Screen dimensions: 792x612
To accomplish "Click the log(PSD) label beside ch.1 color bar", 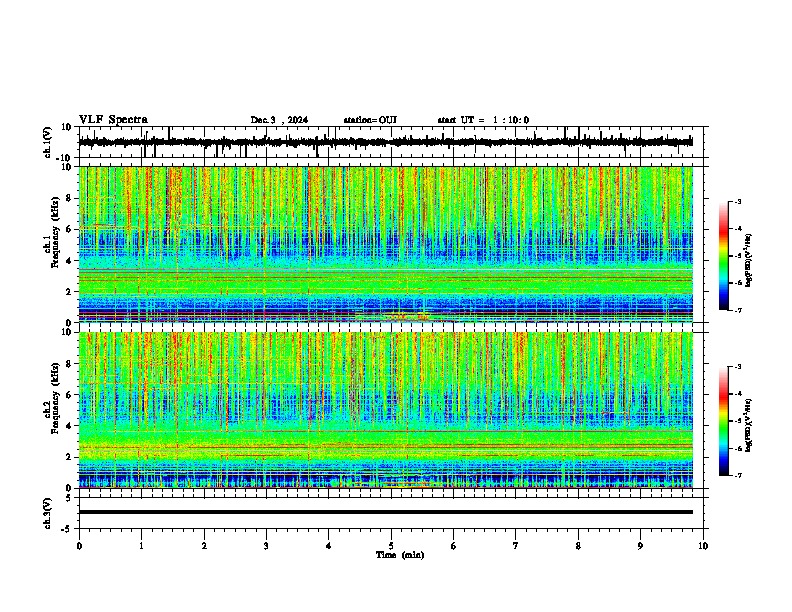I will pos(749,260).
